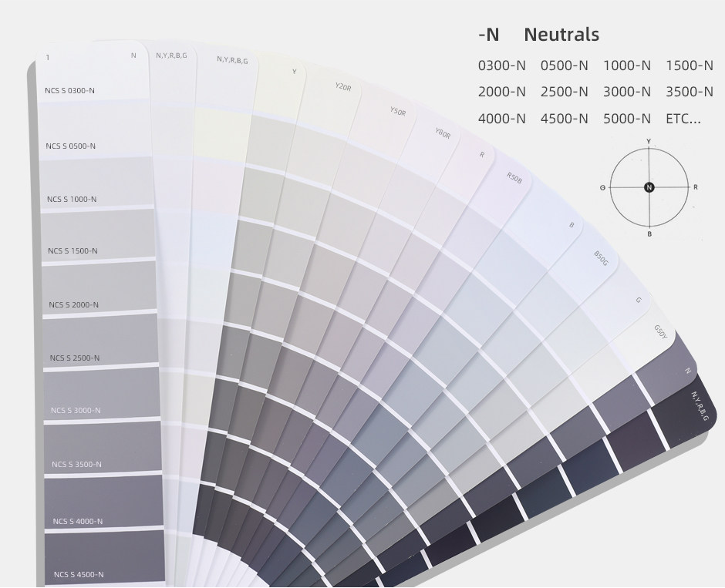This screenshot has width=725, height=588.
Task: Click the NCS S 4000-N swatch
Action: [104, 502]
